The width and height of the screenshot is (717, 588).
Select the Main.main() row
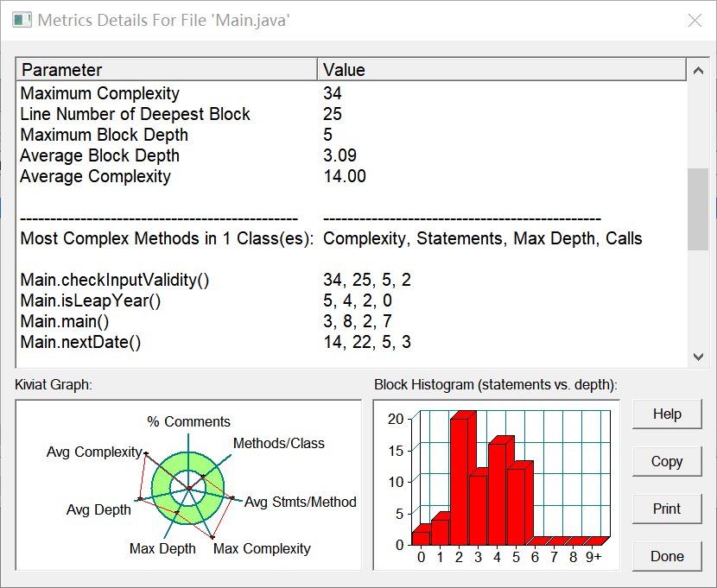[352, 321]
